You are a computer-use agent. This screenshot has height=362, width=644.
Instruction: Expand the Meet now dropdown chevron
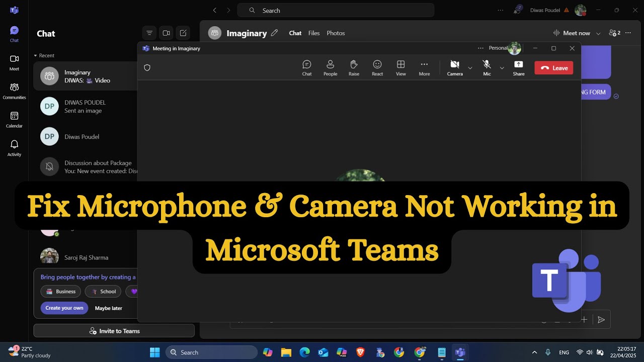click(598, 33)
